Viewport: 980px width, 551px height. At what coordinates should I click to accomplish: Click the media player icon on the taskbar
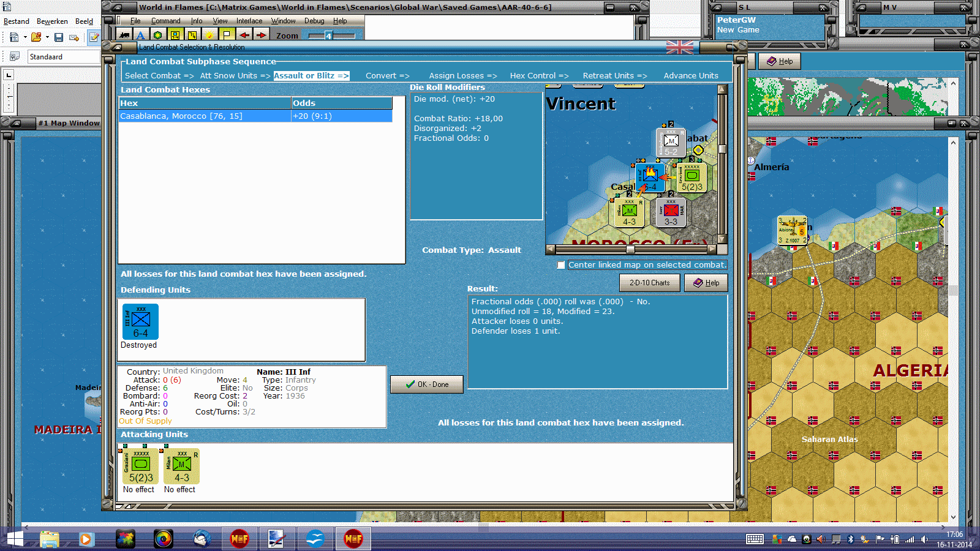(86, 539)
